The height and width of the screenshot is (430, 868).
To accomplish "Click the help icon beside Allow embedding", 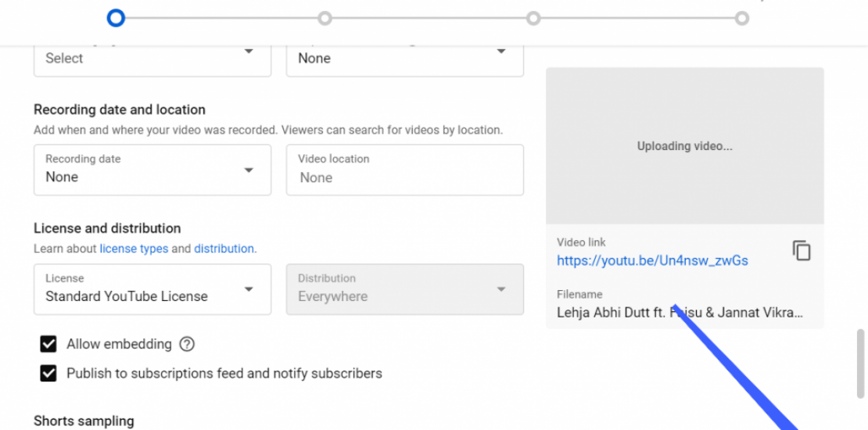I will point(187,344).
